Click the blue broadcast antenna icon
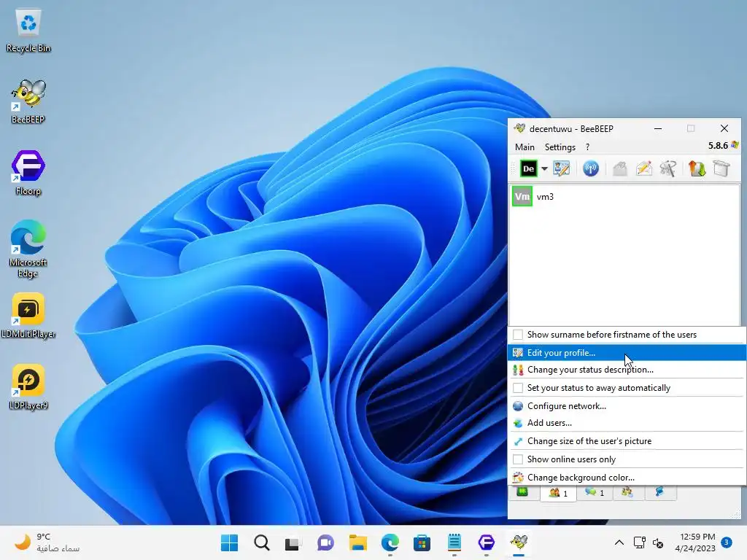The width and height of the screenshot is (747, 560). (x=591, y=168)
